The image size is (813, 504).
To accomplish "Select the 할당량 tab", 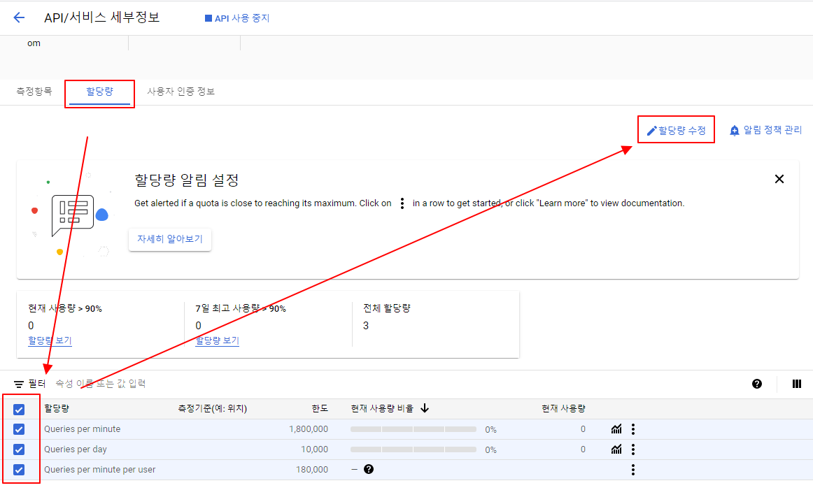I will tap(99, 91).
